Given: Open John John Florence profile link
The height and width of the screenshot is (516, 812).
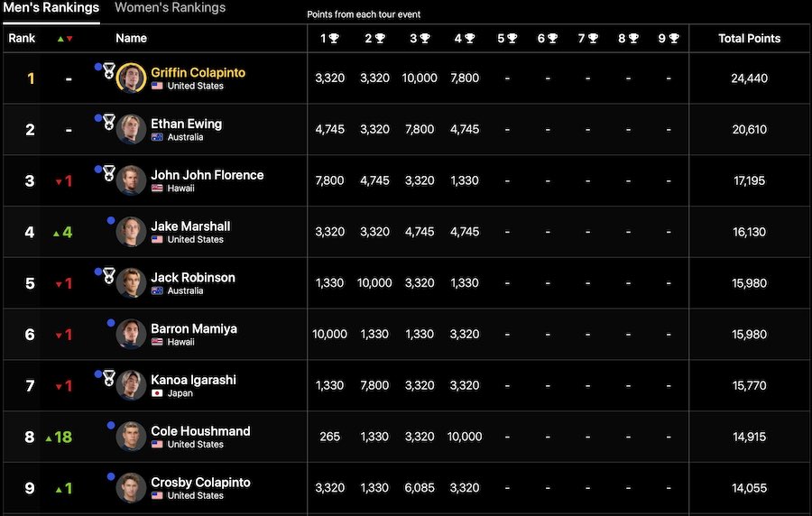Looking at the screenshot, I should point(207,175).
